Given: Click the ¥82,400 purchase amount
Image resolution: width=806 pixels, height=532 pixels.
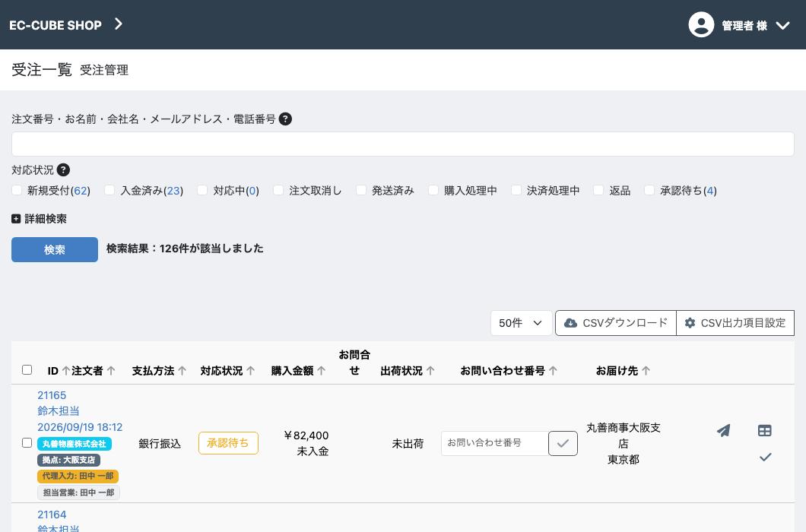Looking at the screenshot, I should 306,435.
